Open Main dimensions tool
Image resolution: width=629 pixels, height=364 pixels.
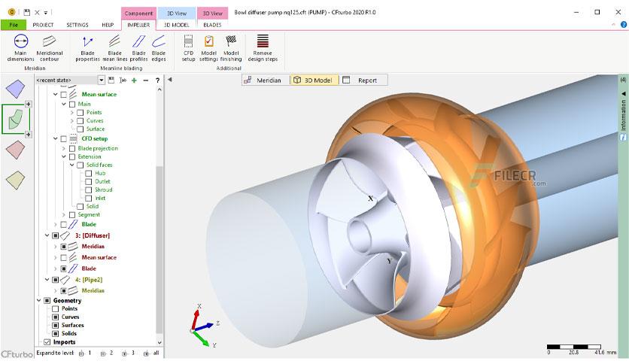click(x=20, y=47)
